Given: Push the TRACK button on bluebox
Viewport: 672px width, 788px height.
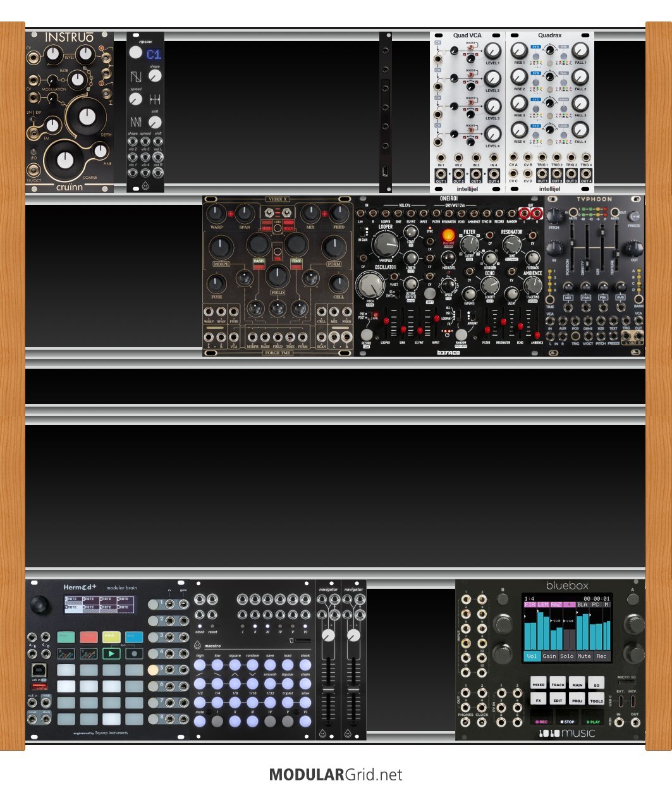Looking at the screenshot, I should [x=558, y=684].
